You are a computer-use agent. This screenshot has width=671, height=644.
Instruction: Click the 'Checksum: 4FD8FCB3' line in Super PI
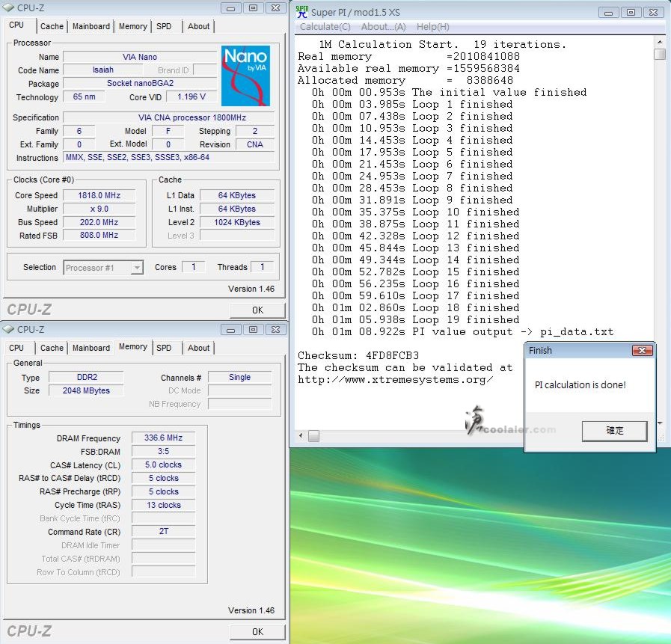pos(358,355)
